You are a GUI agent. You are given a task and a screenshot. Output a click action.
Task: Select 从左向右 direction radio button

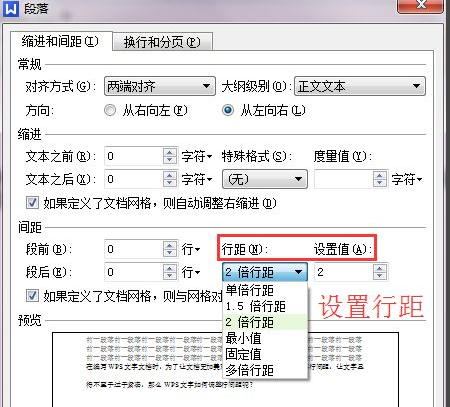[x=228, y=110]
